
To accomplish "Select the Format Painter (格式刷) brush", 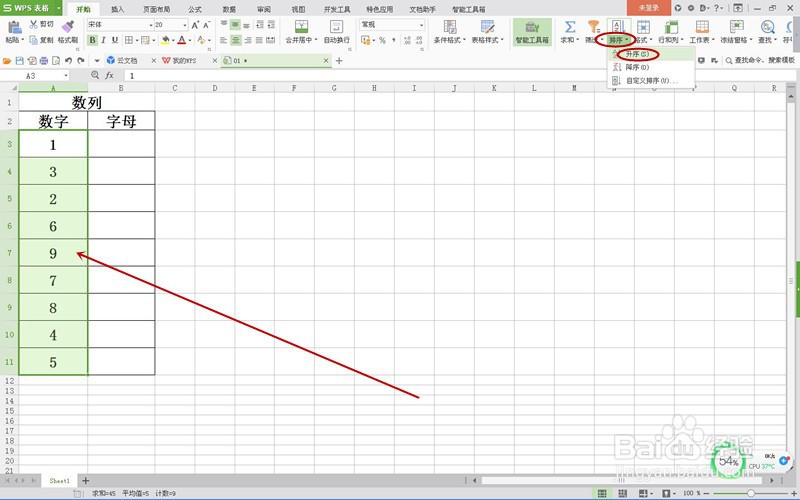I will 67,27.
